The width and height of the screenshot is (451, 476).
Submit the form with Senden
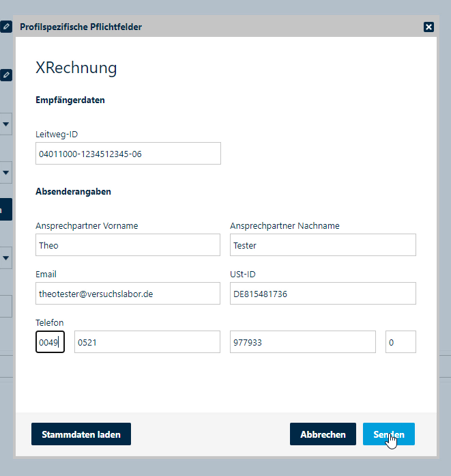tap(388, 434)
